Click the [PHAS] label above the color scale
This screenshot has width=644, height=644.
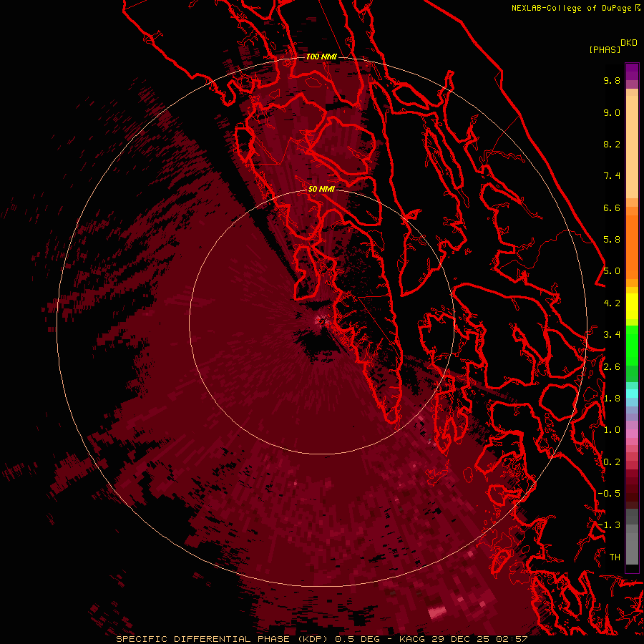605,49
